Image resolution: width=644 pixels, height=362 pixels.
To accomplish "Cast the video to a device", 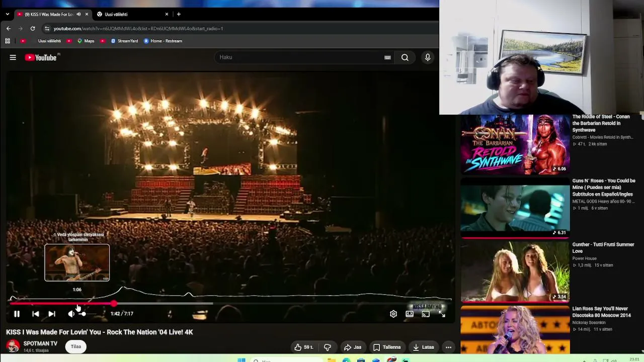I will (426, 314).
